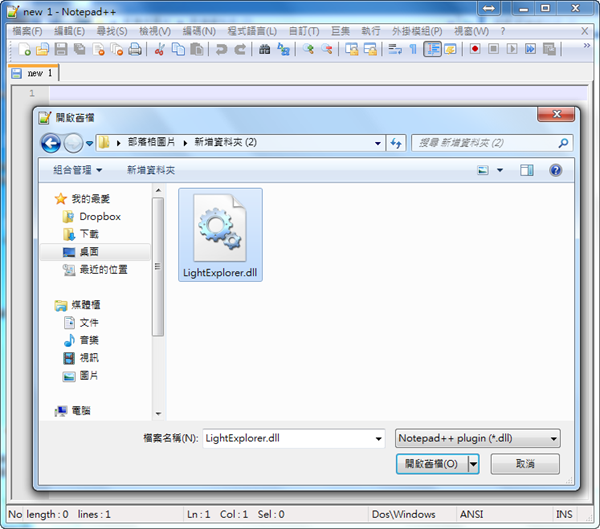This screenshot has height=529, width=600.
Task: Toggle the Word wrap toolbar icon
Action: 395,49
